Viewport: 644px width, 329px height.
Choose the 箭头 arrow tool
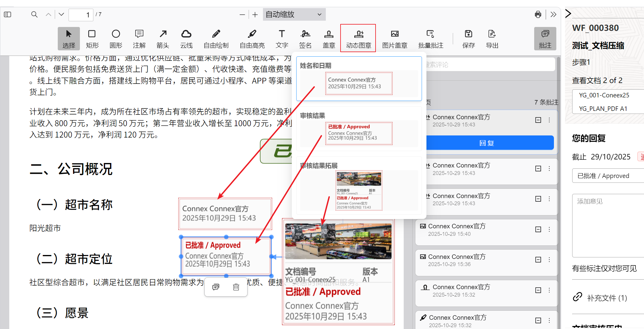tap(163, 39)
